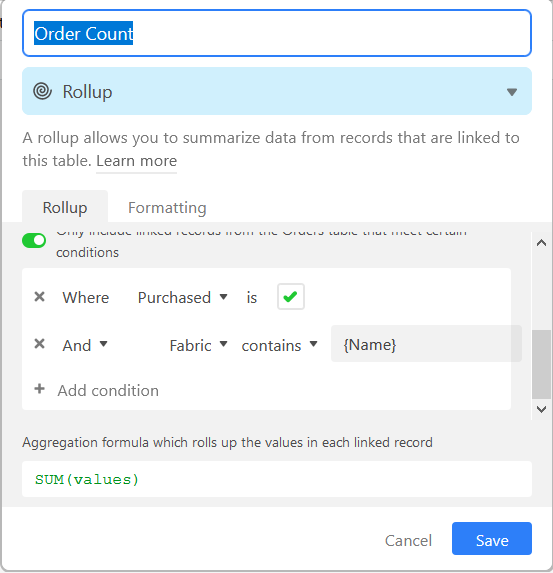Click the scroll up arrow icon

point(541,243)
